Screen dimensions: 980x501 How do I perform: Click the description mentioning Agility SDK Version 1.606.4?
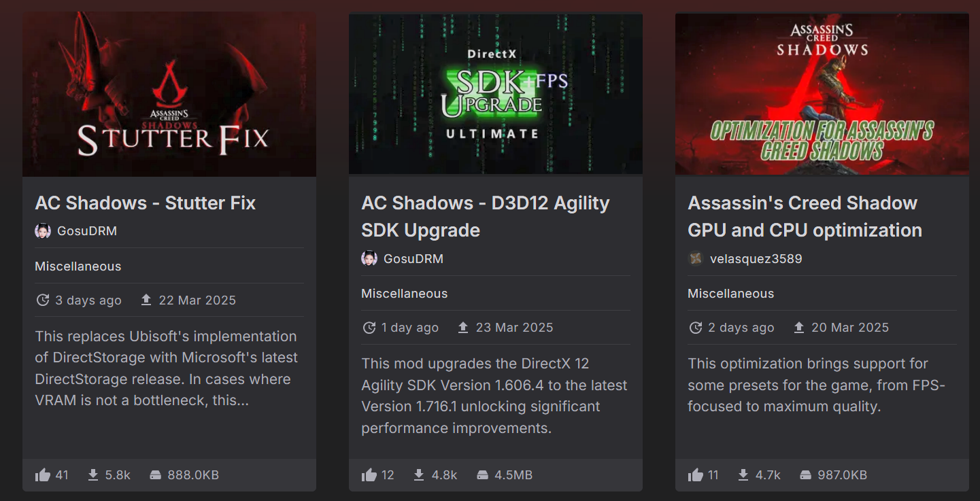[494, 396]
